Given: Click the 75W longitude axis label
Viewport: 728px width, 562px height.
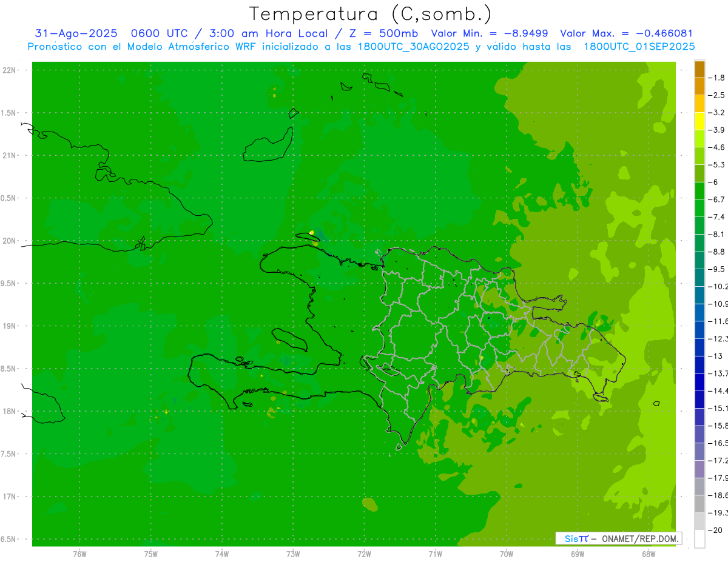Looking at the screenshot, I should (151, 554).
